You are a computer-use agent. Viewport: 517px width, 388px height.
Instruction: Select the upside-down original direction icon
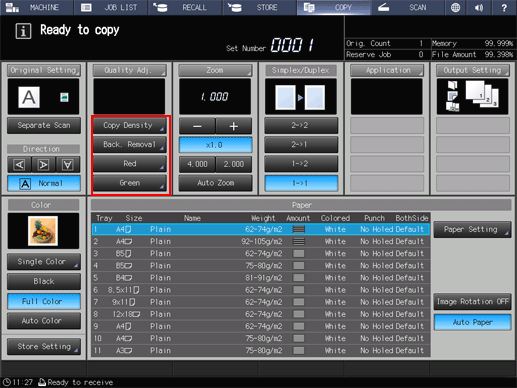[x=68, y=165]
